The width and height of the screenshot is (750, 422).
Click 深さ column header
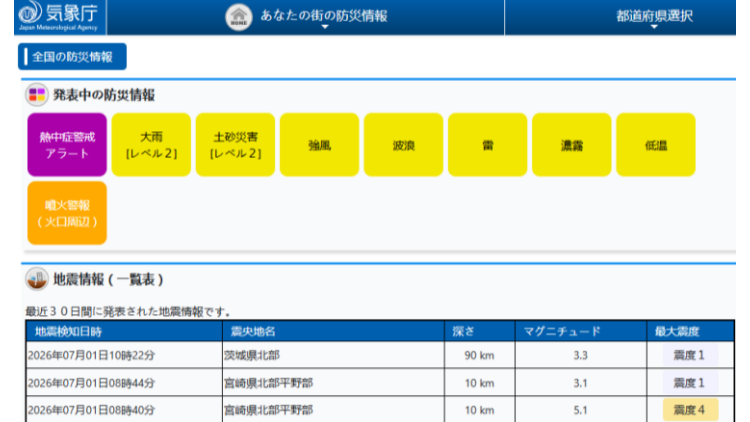coord(480,331)
